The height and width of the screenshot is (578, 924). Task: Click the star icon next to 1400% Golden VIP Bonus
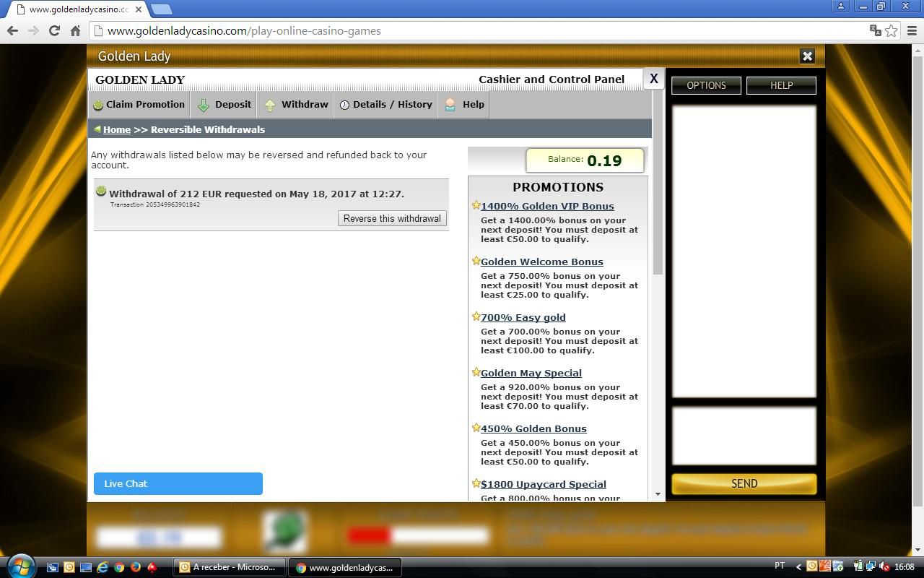click(476, 205)
